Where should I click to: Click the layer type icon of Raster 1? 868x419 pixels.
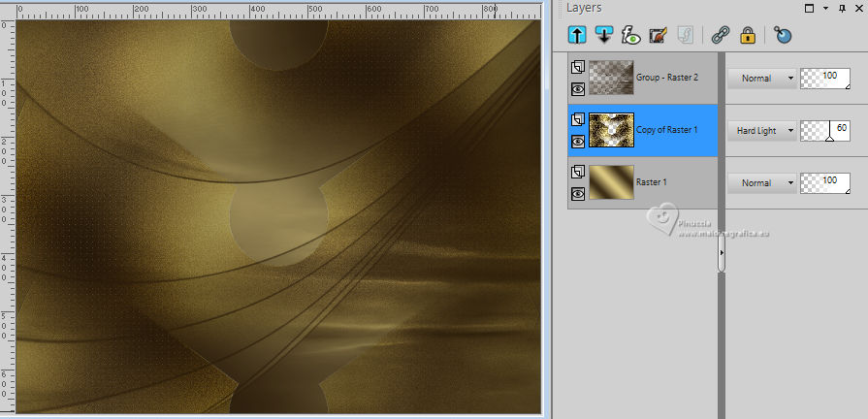tap(578, 172)
